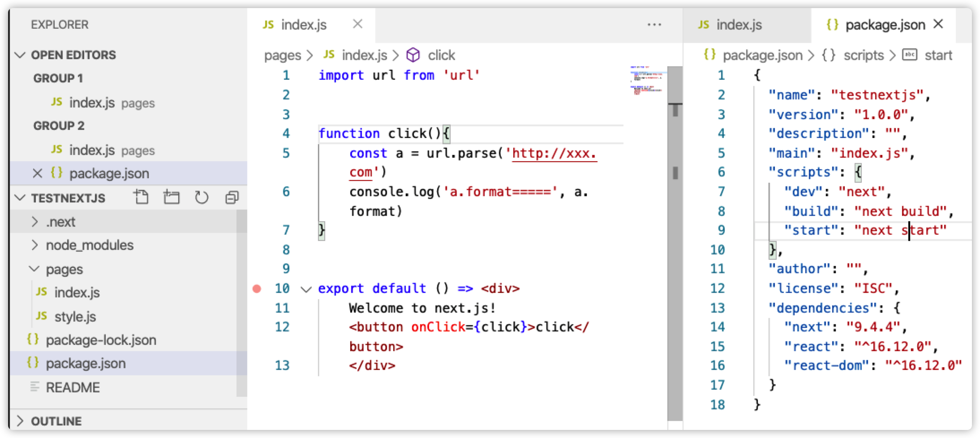Switch to index.js tab in right editor group

point(739,25)
